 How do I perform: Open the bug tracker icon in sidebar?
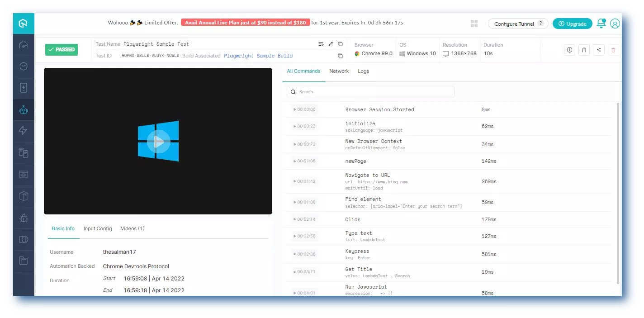[24, 218]
